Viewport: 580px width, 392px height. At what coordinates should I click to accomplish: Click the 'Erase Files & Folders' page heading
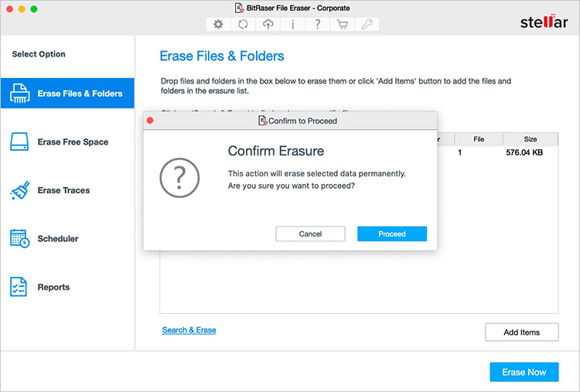(222, 56)
